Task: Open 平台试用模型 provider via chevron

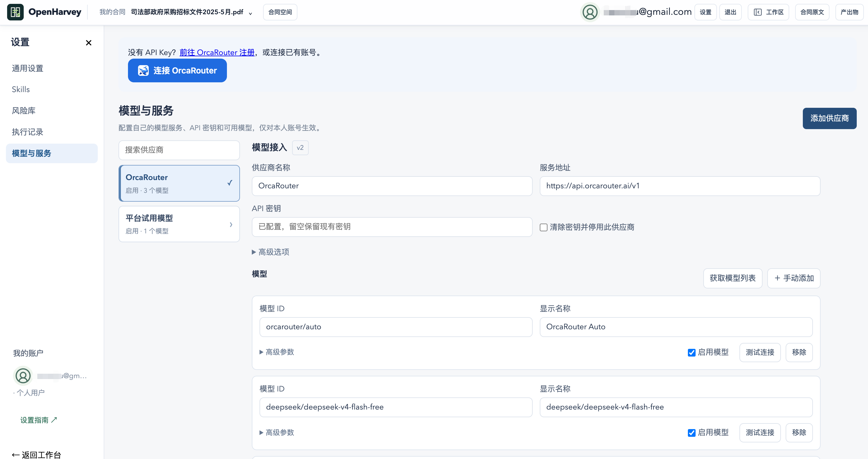Action: point(231,224)
